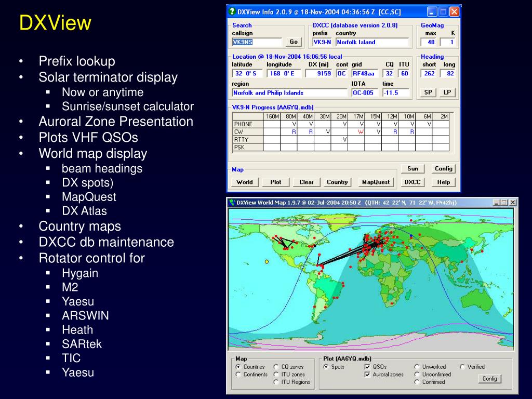532x399 pixels.
Task: Select the ITU Regions radio button
Action: tap(276, 382)
